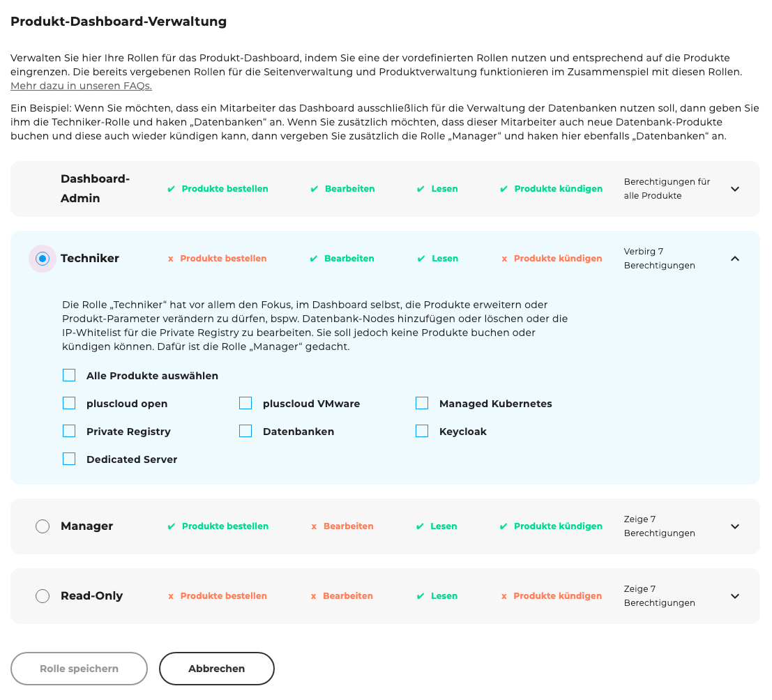This screenshot has height=700, width=772.
Task: Enable the "Datenbanken" checkbox
Action: pos(245,431)
